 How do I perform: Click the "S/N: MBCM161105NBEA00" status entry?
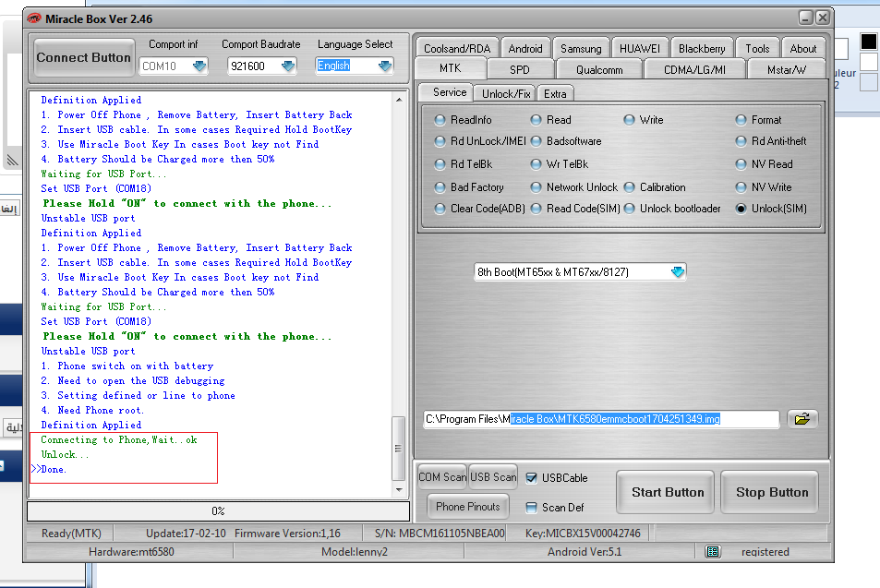(x=440, y=533)
